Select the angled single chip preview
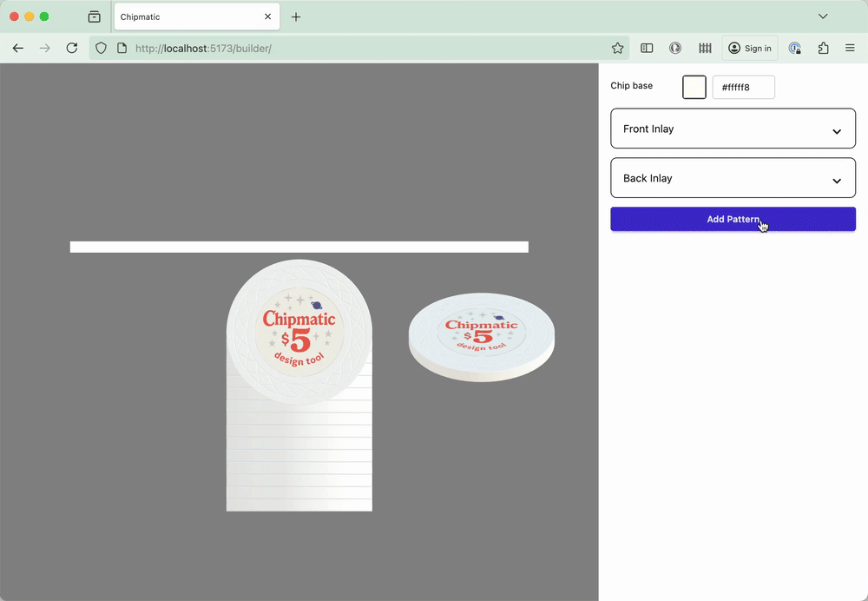 coord(482,337)
